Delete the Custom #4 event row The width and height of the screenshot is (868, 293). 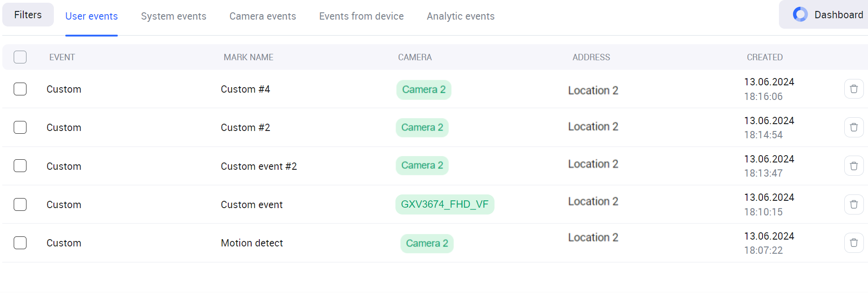(x=853, y=89)
